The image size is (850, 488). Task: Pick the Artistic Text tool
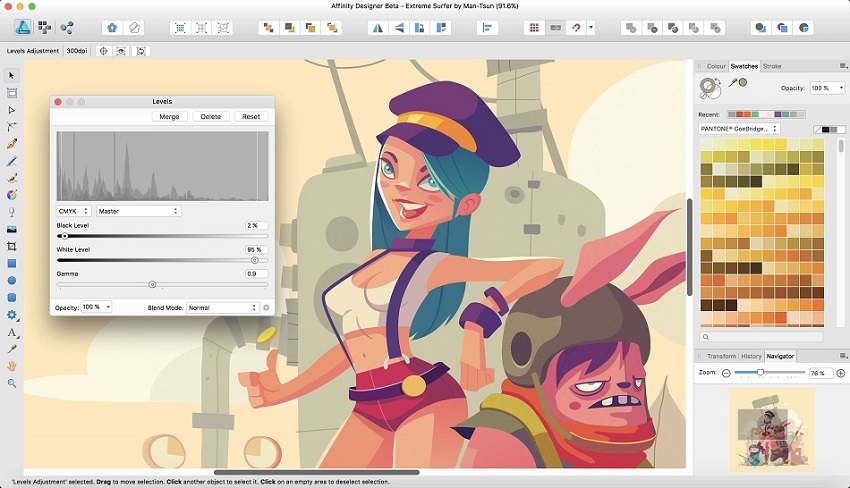[12, 332]
